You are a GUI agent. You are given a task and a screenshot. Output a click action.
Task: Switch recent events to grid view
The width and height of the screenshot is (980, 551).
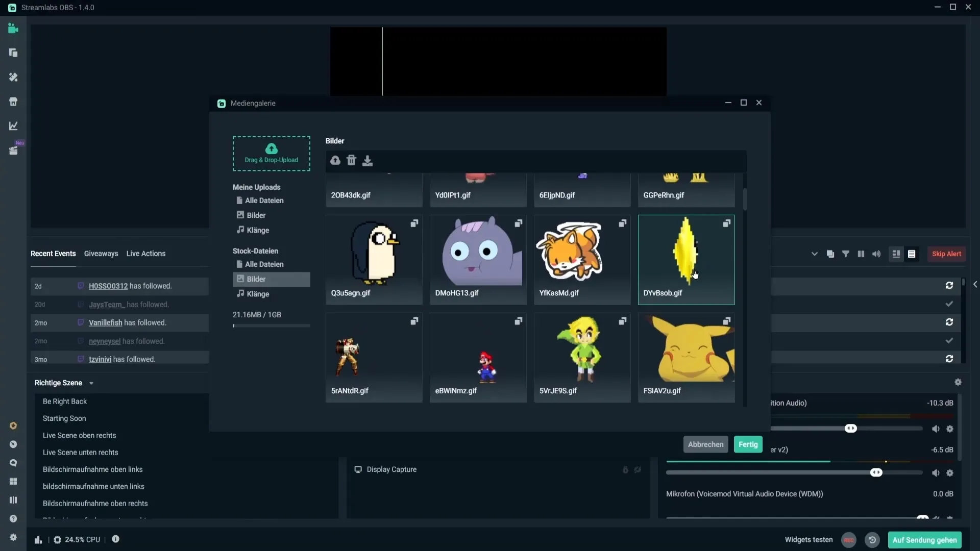click(x=896, y=254)
